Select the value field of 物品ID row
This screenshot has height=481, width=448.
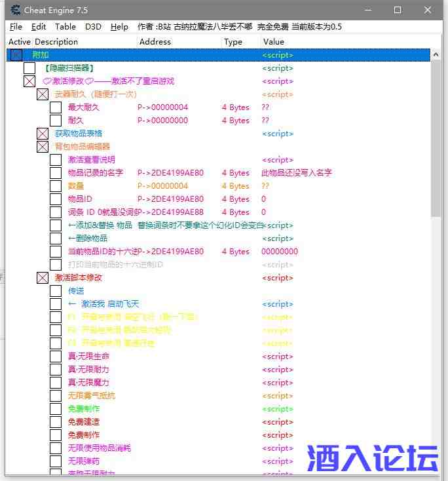(x=264, y=199)
